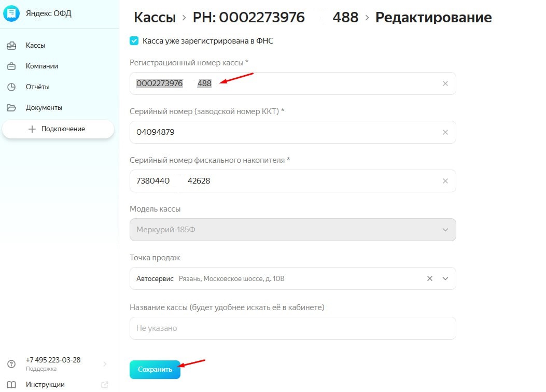Clear the registration number field
Image resolution: width=546 pixels, height=392 pixels.
pyautogui.click(x=445, y=83)
